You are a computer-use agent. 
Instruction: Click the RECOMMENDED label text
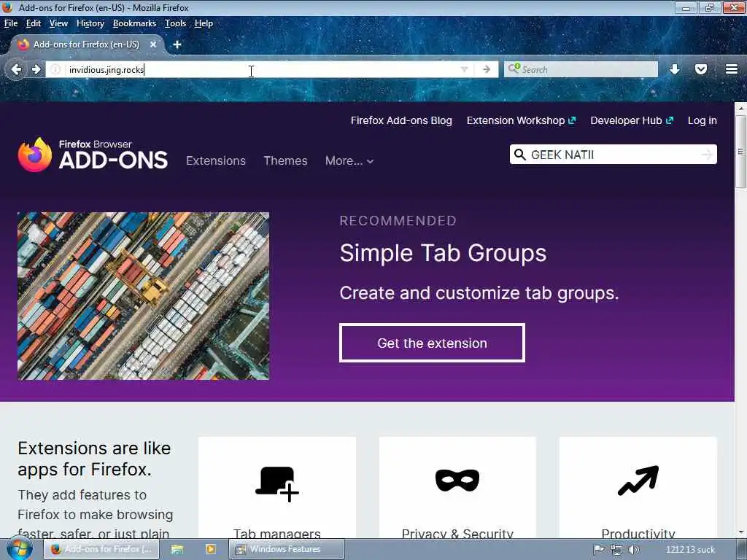pyautogui.click(x=398, y=221)
